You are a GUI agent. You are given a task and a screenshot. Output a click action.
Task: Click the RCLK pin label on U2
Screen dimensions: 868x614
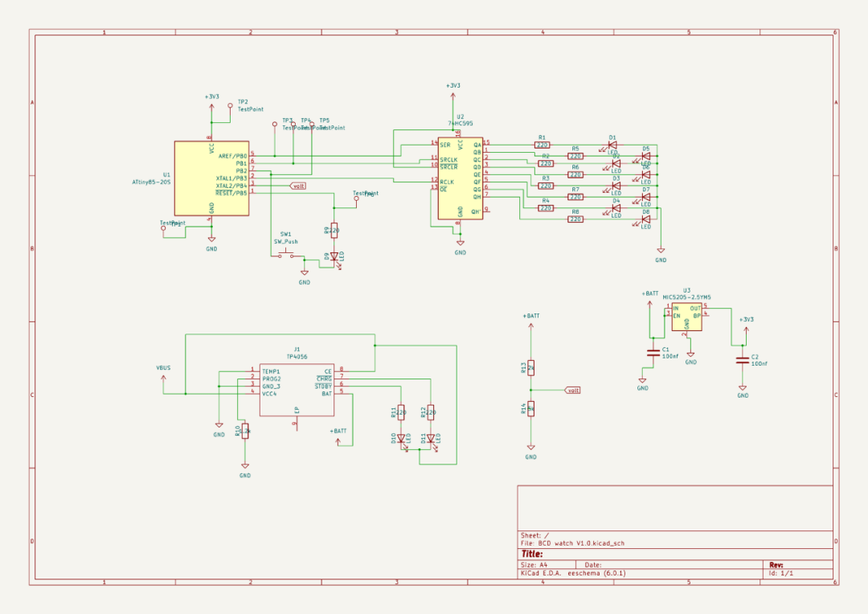(447, 182)
